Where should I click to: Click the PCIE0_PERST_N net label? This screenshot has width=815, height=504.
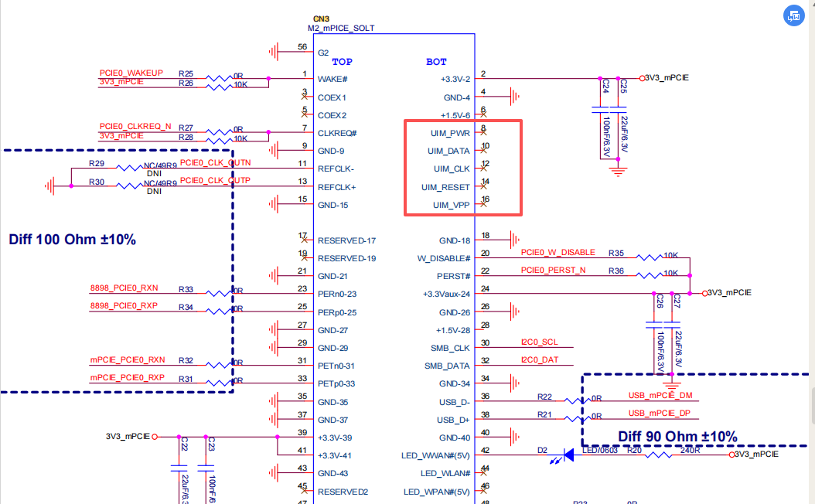[x=553, y=270]
